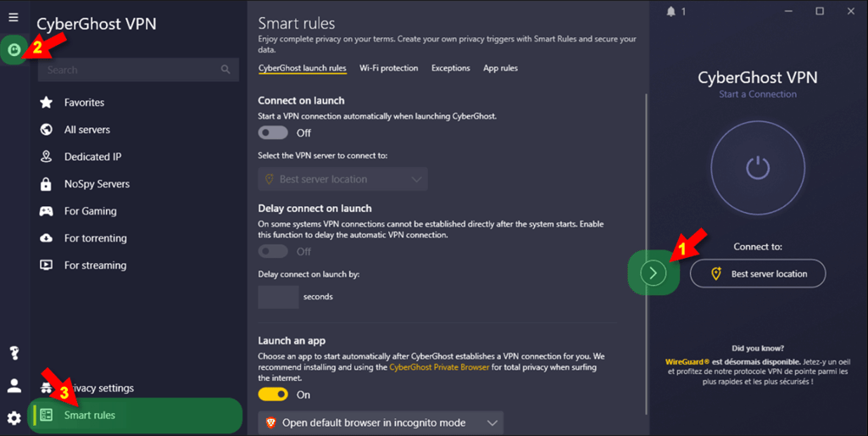Viewport: 868px width, 436px height.
Task: Click the Connect on launch heading
Action: coord(301,100)
